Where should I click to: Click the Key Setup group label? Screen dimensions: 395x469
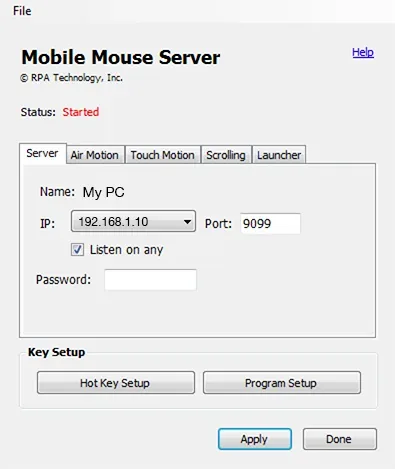coord(56,352)
